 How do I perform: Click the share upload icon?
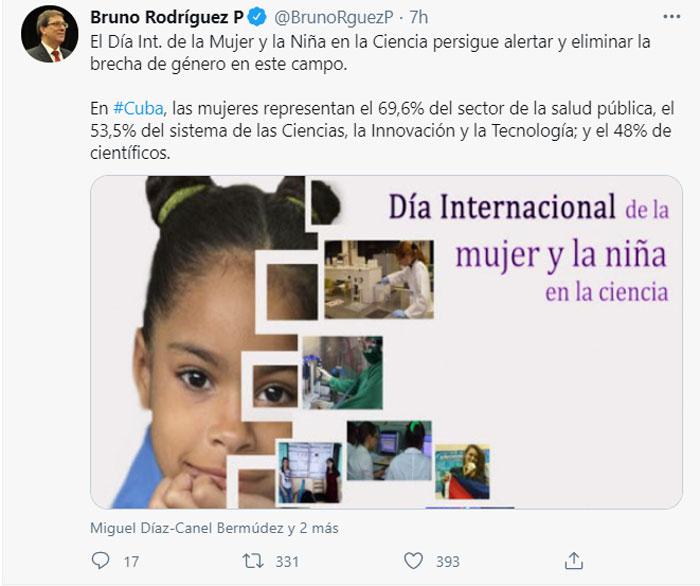[x=574, y=561]
